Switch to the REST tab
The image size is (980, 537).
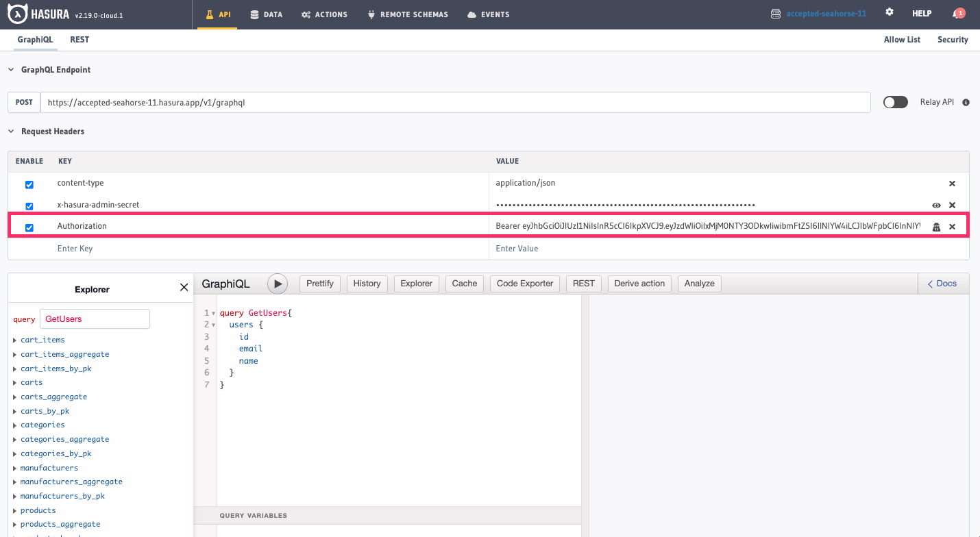[79, 40]
